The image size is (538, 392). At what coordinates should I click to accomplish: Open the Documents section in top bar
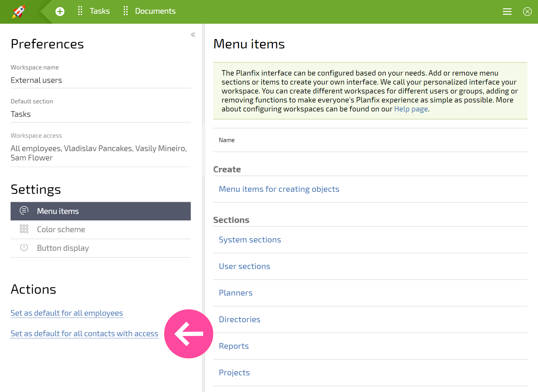click(x=155, y=11)
